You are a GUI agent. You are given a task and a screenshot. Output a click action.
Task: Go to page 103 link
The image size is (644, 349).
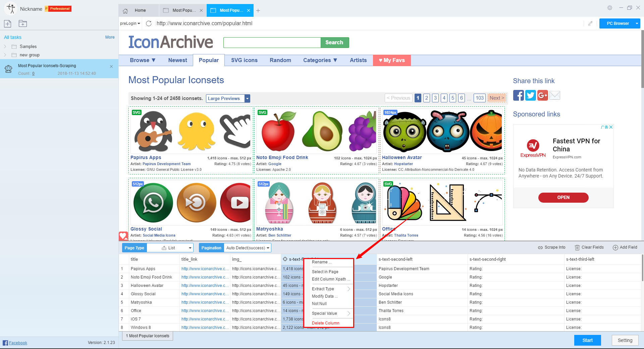(480, 98)
